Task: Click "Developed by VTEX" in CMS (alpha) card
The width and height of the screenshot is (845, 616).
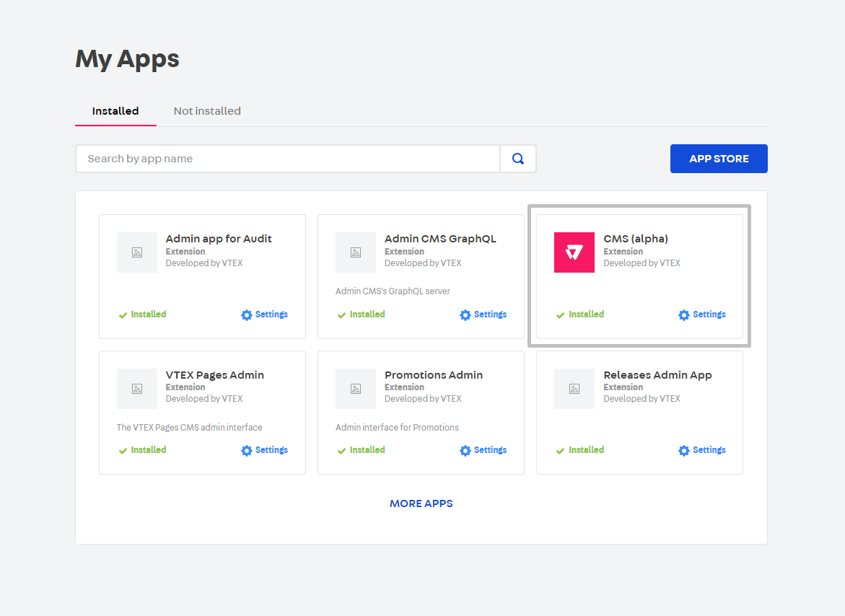Action: pyautogui.click(x=642, y=263)
